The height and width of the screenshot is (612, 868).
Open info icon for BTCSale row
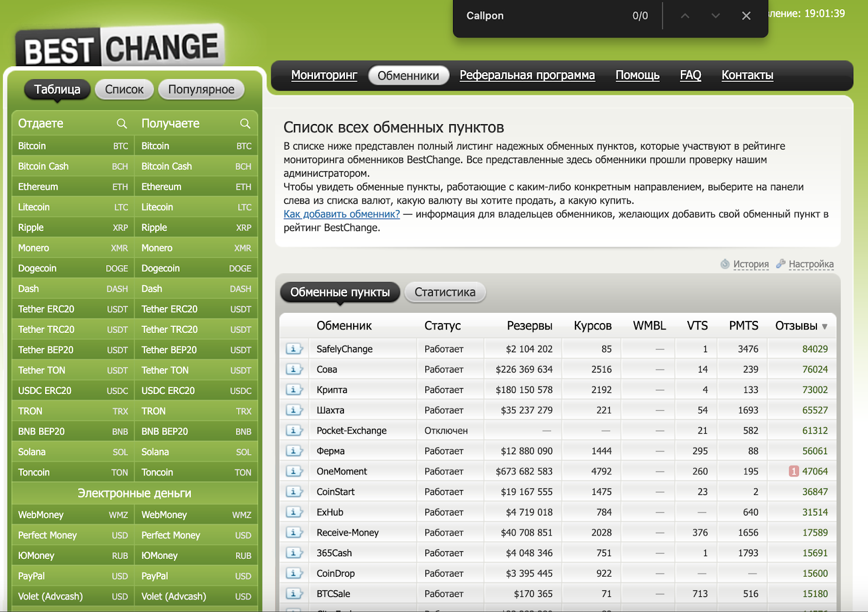(x=294, y=594)
